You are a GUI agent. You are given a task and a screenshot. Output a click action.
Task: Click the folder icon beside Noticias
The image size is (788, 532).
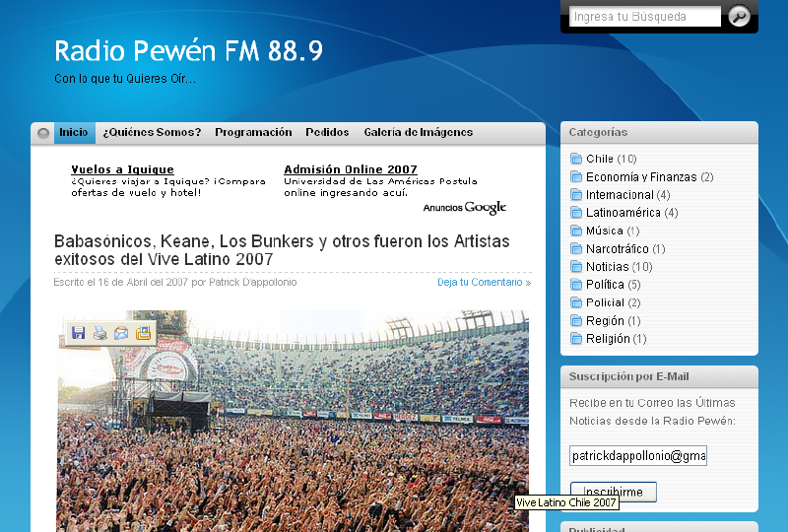(576, 267)
